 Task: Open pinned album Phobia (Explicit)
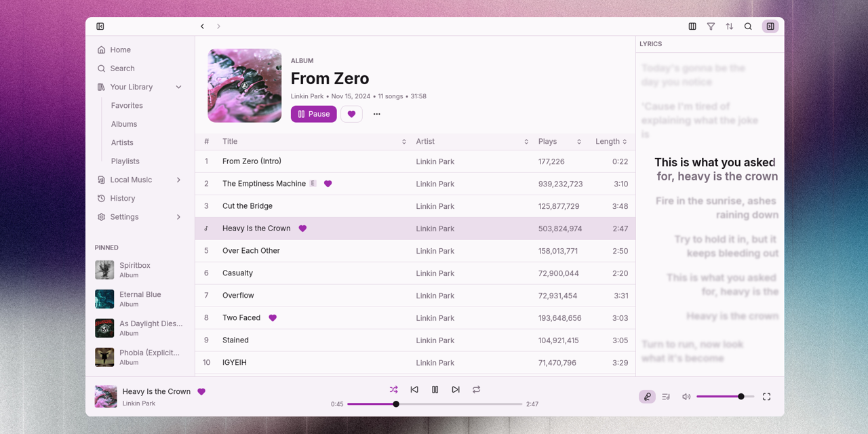tap(140, 357)
